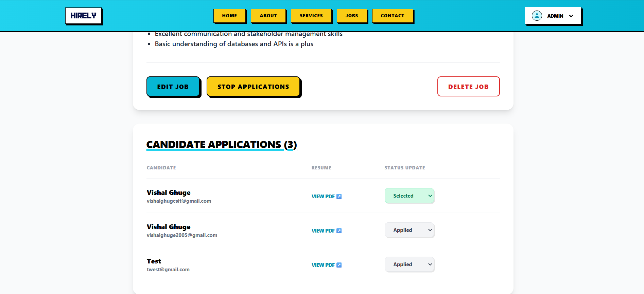Click the admin user avatar icon
This screenshot has height=294, width=644.
pyautogui.click(x=537, y=16)
